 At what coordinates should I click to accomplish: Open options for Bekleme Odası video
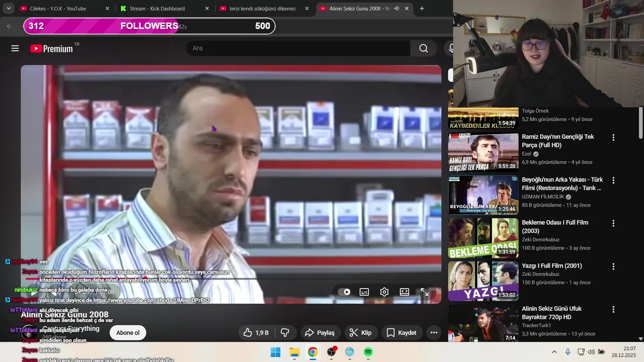click(613, 223)
